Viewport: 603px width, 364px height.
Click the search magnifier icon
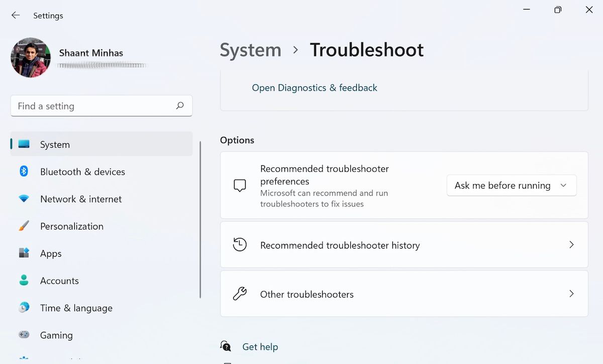[x=180, y=106]
